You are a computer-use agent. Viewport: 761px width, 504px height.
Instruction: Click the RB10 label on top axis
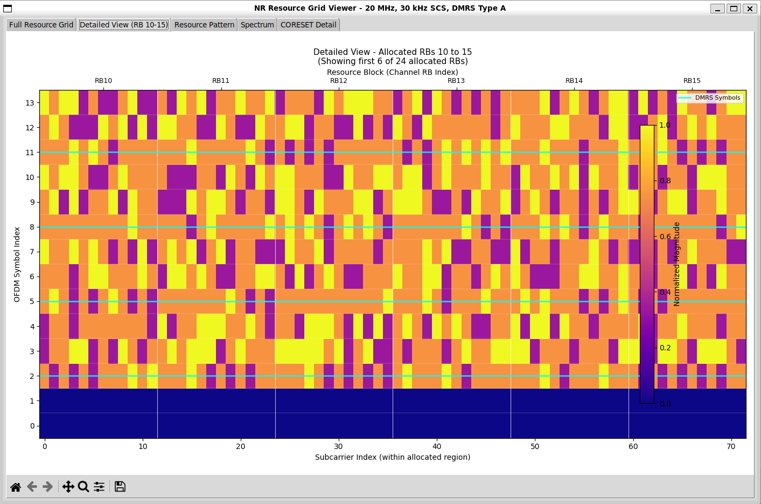tap(103, 81)
